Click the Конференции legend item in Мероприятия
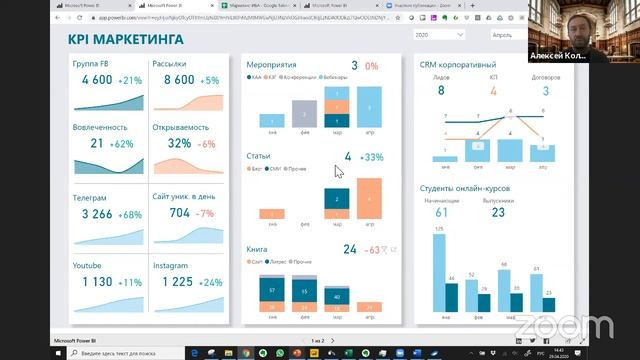This screenshot has height=360, width=640. pos(298,77)
